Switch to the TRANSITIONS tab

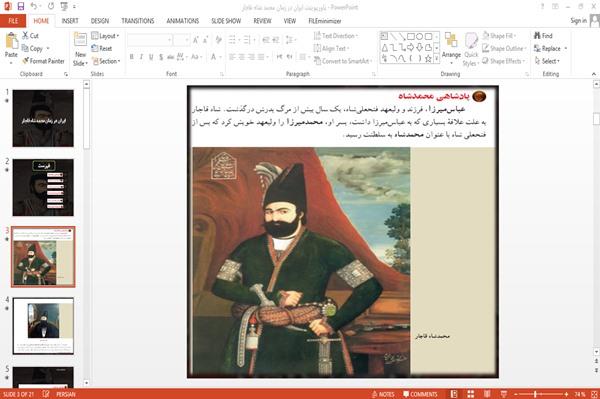(x=137, y=21)
